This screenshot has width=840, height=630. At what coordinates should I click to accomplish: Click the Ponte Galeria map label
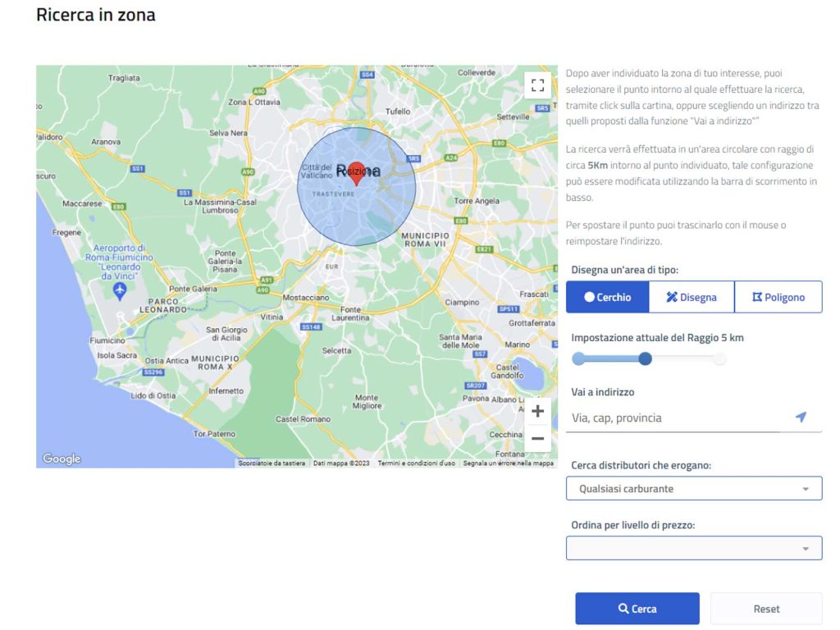[193, 289]
